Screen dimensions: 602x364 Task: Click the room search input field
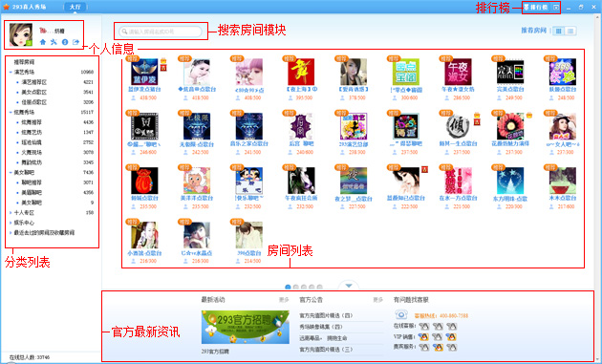tap(161, 32)
